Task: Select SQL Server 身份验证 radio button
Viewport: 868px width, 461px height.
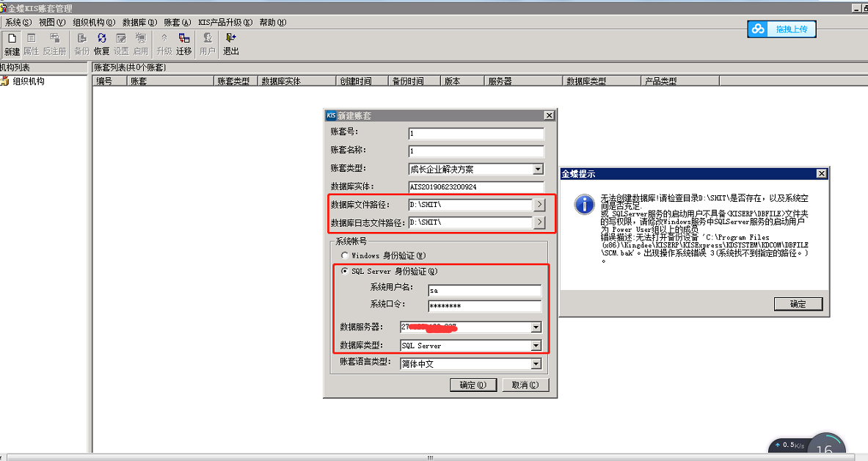Action: [x=346, y=271]
